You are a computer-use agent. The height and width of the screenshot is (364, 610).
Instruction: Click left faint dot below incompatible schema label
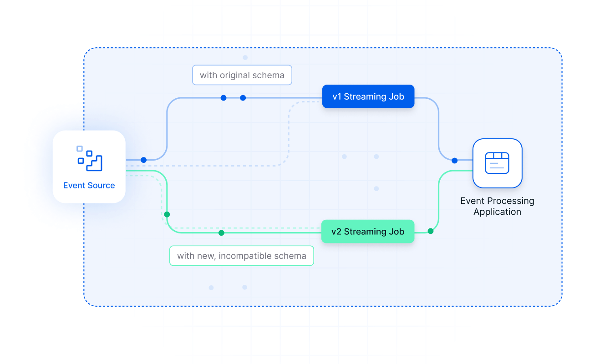tap(211, 288)
